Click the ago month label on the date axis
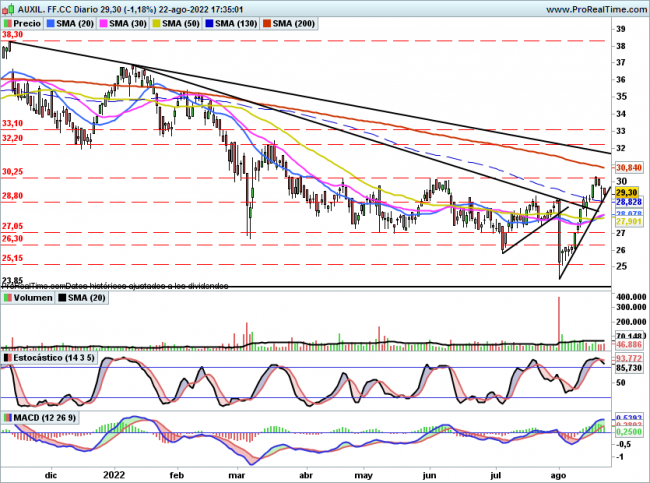 point(558,473)
